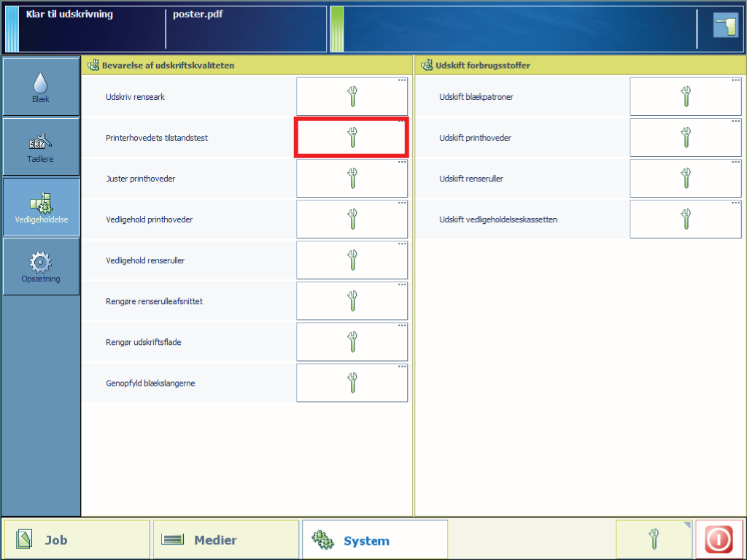Start Udskift blækpatroner wrench button
The width and height of the screenshot is (747, 560).
(x=686, y=97)
